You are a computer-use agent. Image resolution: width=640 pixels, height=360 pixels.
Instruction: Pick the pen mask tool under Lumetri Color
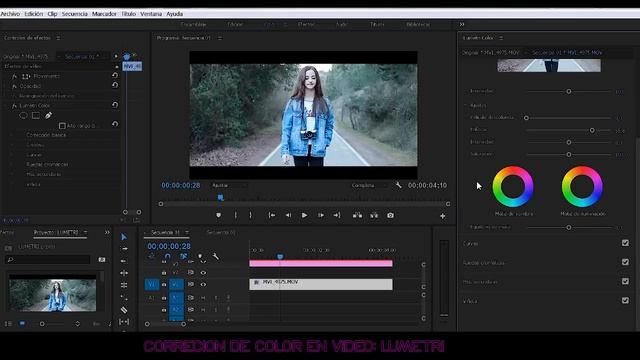(49, 116)
